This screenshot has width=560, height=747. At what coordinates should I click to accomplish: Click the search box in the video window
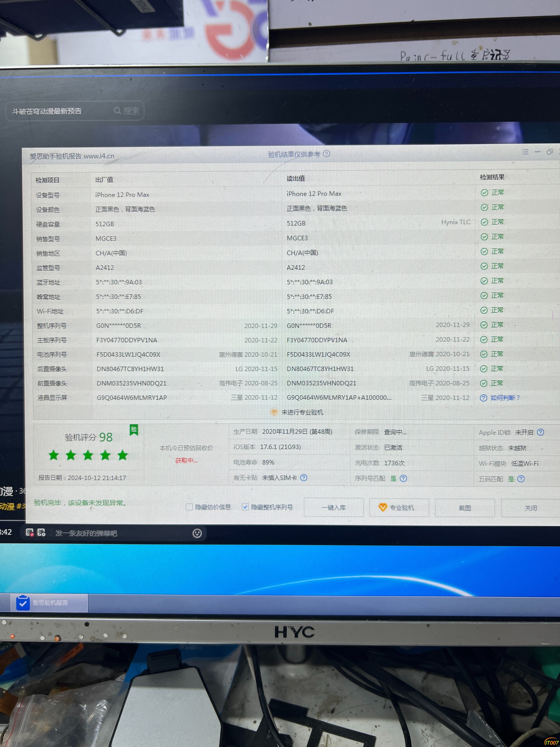coord(75,111)
